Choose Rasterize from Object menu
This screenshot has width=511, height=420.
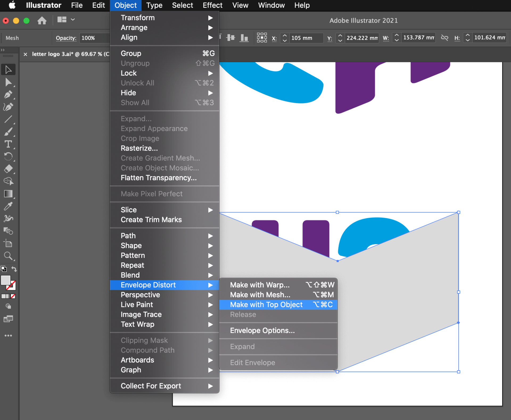(x=164, y=148)
